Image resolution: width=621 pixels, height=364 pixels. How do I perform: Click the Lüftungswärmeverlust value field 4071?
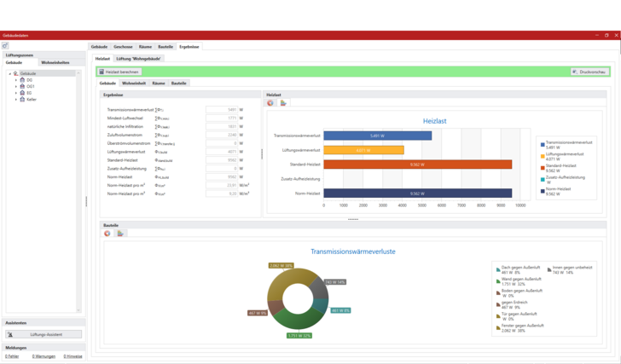click(x=222, y=152)
